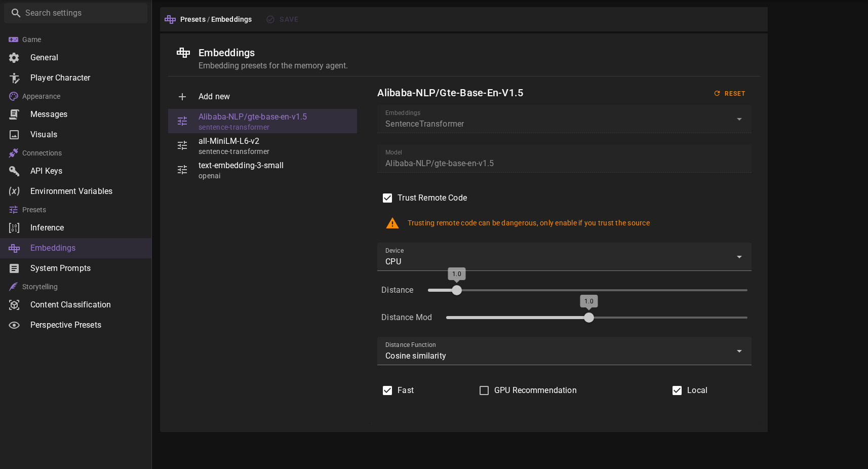Click the Model input field
The height and width of the screenshot is (469, 868).
point(564,159)
